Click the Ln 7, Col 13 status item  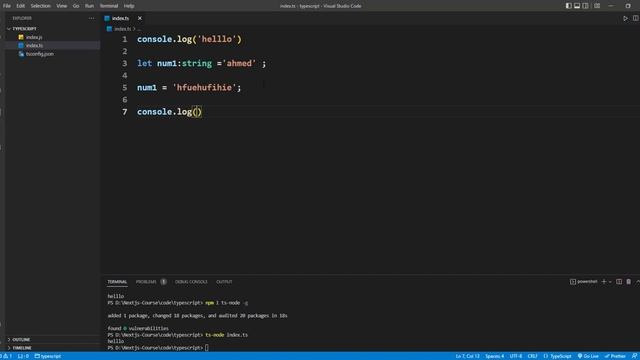[x=467, y=356]
